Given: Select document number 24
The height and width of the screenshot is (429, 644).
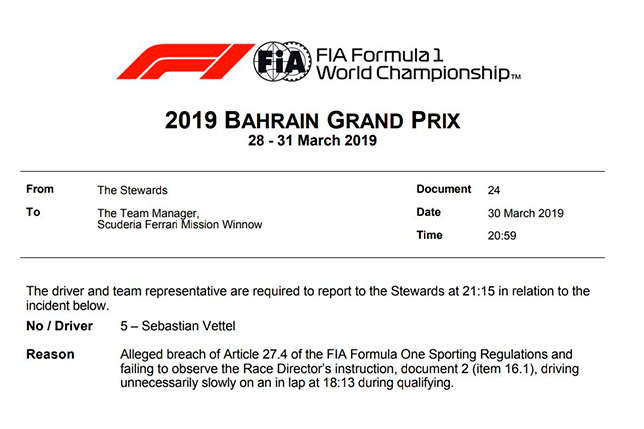Looking at the screenshot, I should 494,189.
